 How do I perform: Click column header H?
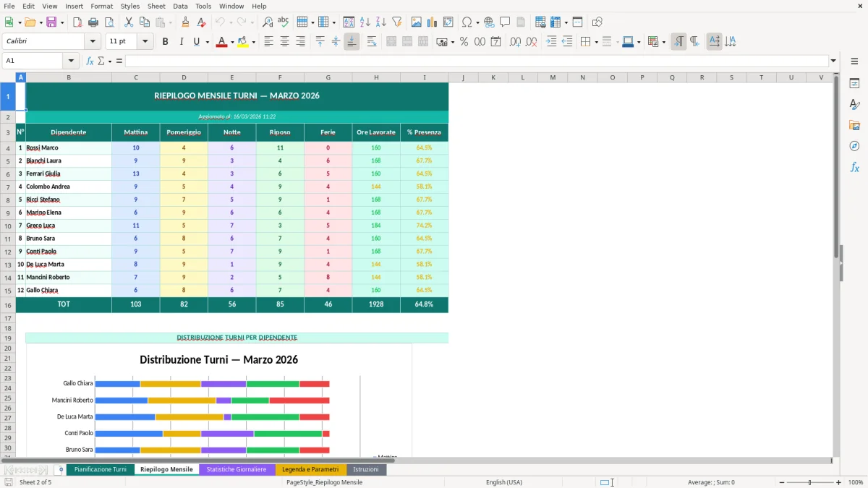pos(376,77)
